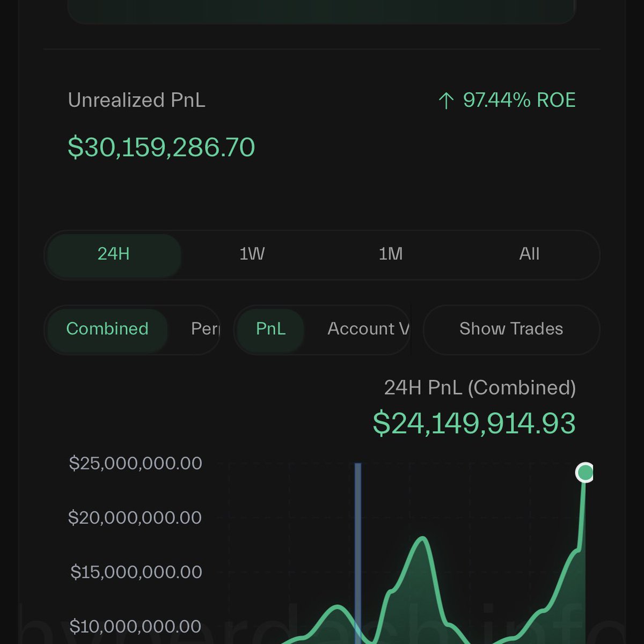Click the $10,000,000.00 axis label
644x644 pixels.
136,626
